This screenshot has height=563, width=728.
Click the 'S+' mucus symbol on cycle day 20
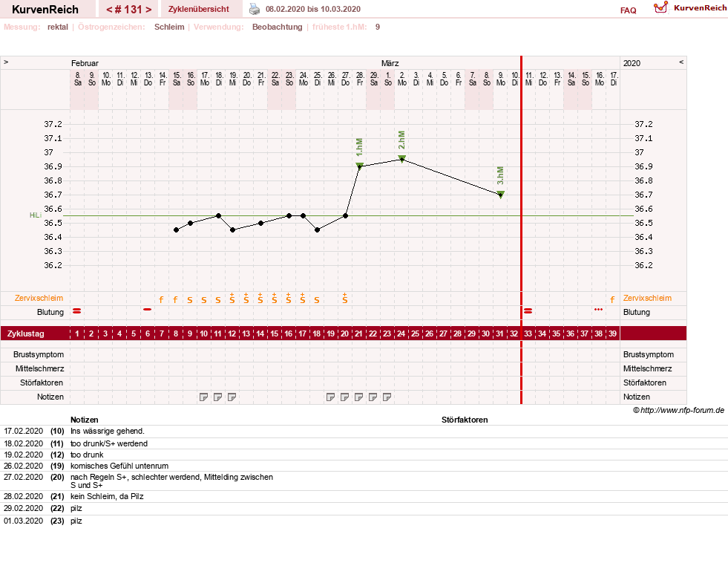(345, 299)
